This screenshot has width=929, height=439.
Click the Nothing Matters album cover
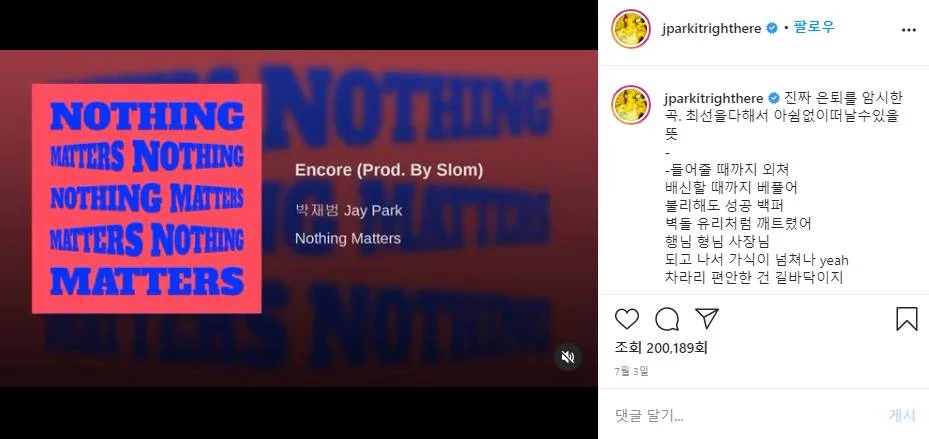point(146,198)
